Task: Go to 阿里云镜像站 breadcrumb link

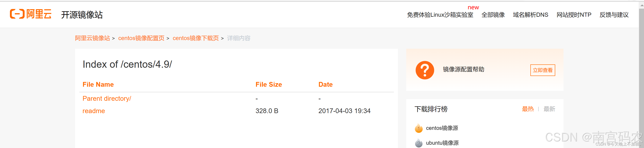Action: click(x=93, y=38)
